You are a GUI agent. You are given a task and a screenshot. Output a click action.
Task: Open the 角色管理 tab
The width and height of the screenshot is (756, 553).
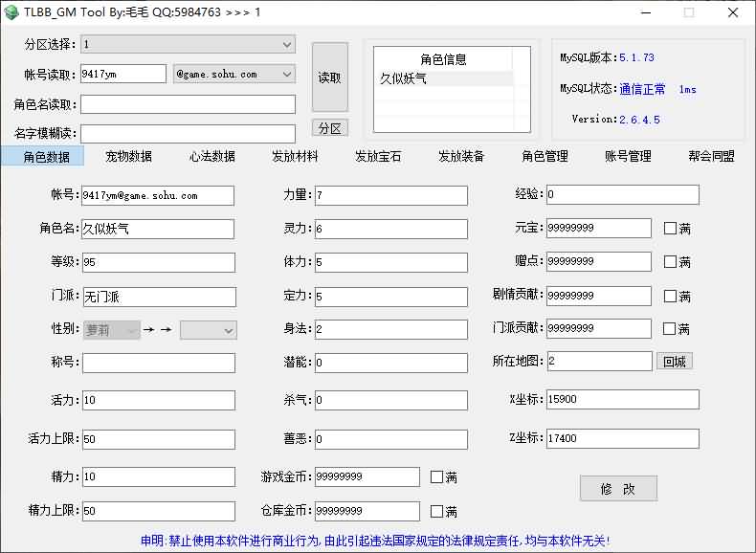tap(545, 156)
